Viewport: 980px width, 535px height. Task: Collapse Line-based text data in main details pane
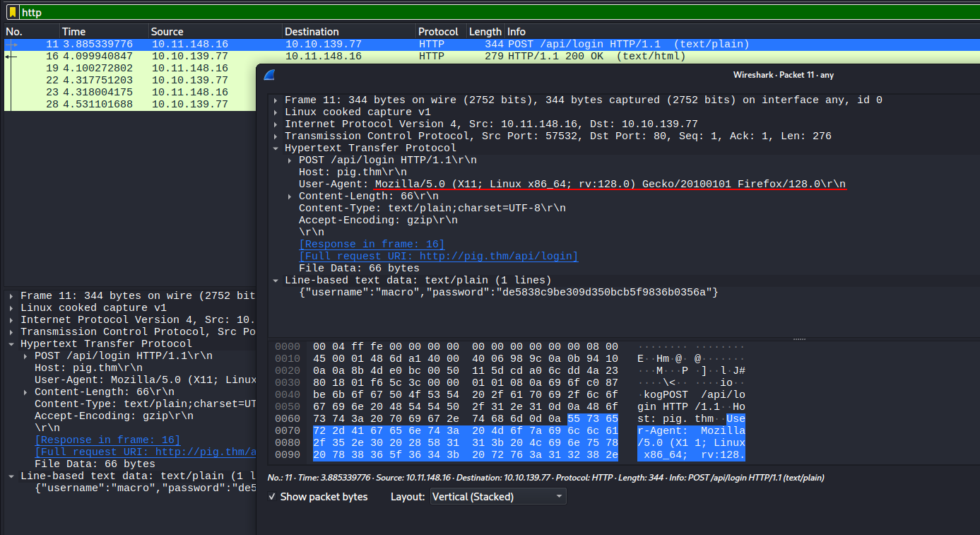pos(11,476)
